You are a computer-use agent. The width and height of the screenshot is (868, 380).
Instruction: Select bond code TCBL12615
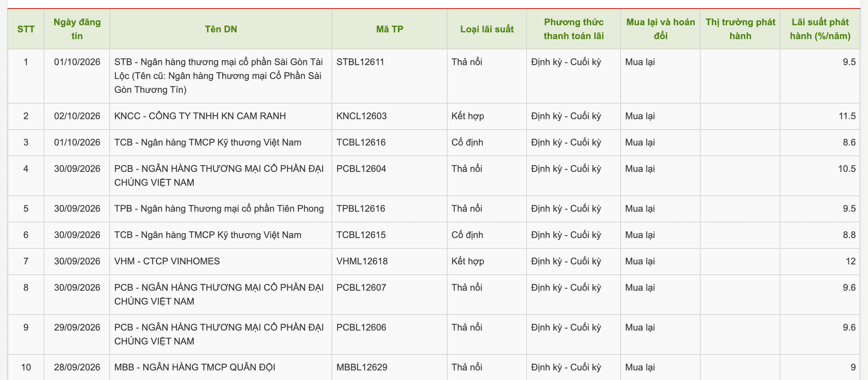pos(361,235)
